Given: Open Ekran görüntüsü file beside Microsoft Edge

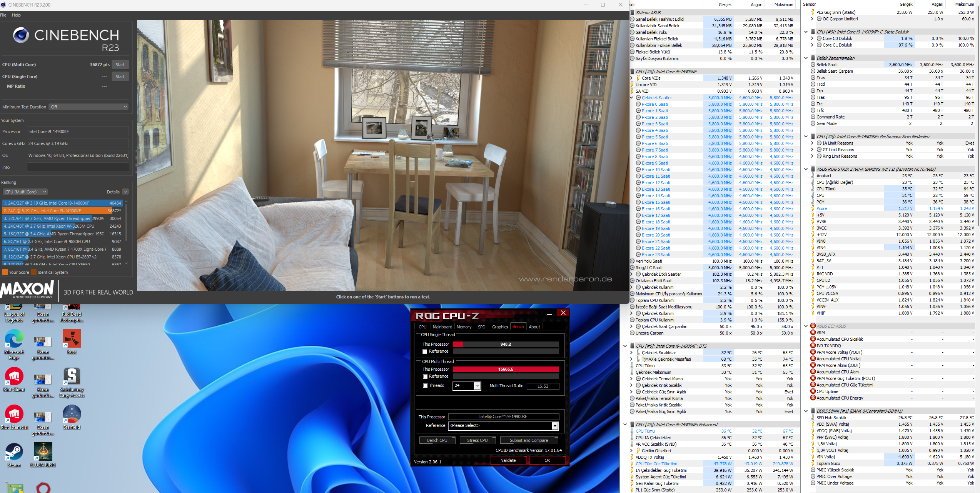Looking at the screenshot, I should [x=43, y=348].
